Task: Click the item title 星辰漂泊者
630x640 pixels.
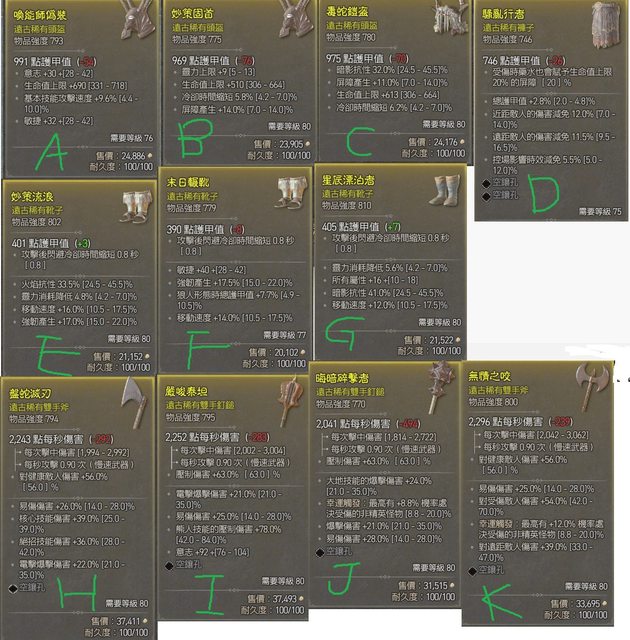Action: pos(348,180)
